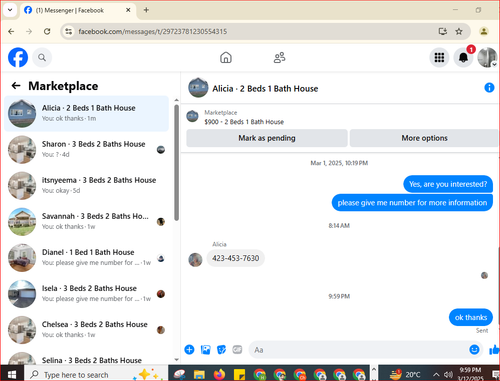Open Dianel 1 Bed 1 Bath conversation

click(87, 257)
